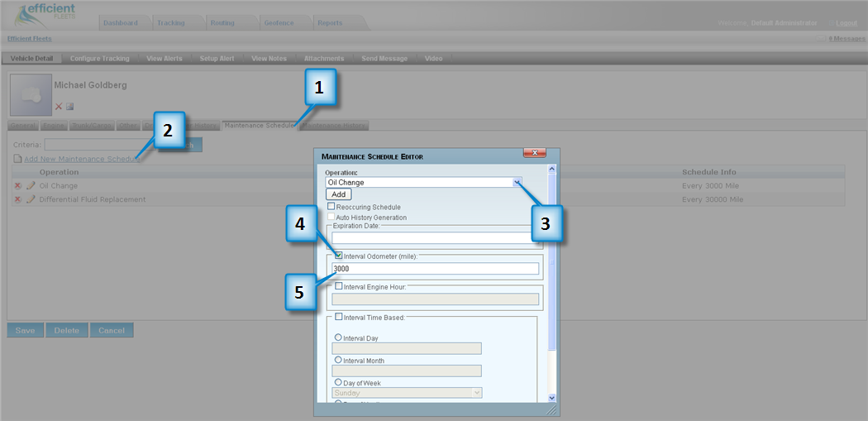This screenshot has width=868, height=421.
Task: Click the Interval Day input field
Action: (407, 348)
